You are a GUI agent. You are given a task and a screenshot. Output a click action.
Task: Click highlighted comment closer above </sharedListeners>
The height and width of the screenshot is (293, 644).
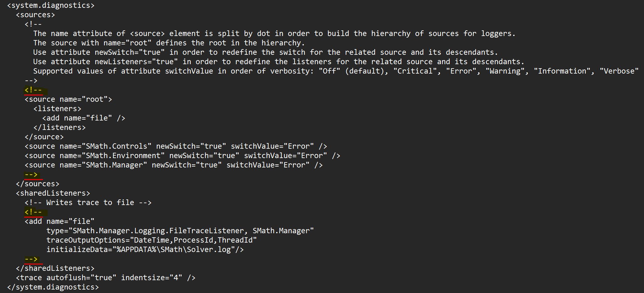pyautogui.click(x=31, y=259)
